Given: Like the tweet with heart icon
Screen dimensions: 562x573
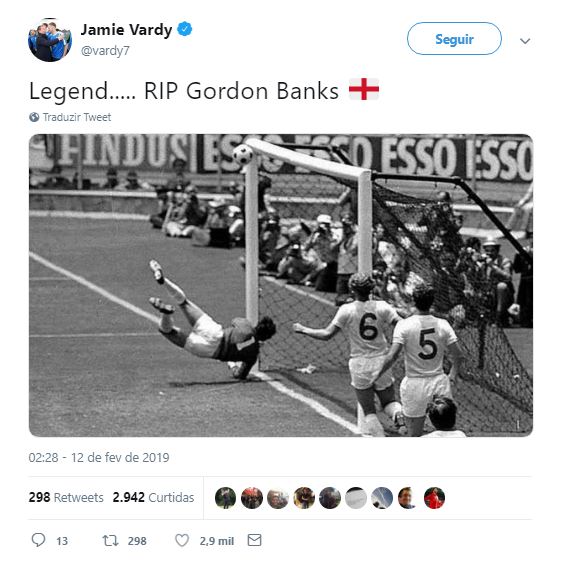Looking at the screenshot, I should (182, 540).
